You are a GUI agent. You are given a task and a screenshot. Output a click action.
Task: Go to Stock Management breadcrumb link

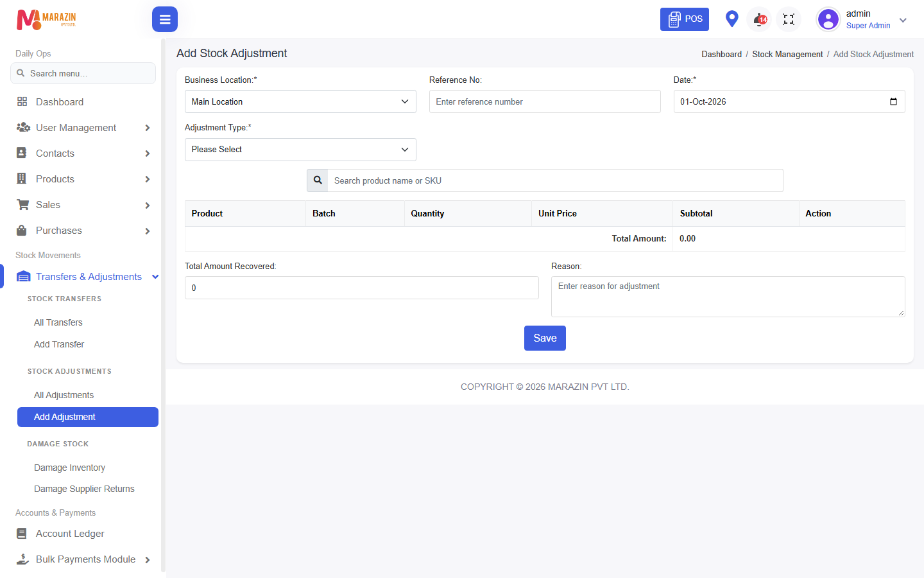[x=787, y=55]
